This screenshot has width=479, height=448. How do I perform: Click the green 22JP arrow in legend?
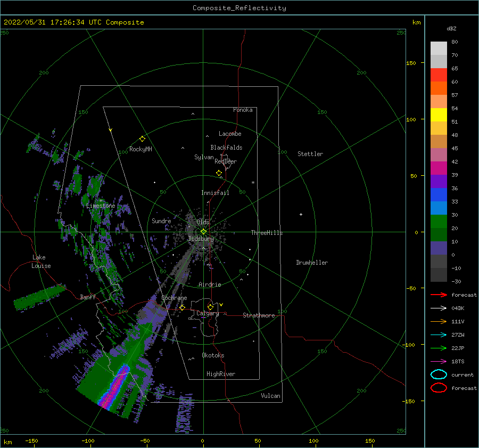(x=439, y=348)
